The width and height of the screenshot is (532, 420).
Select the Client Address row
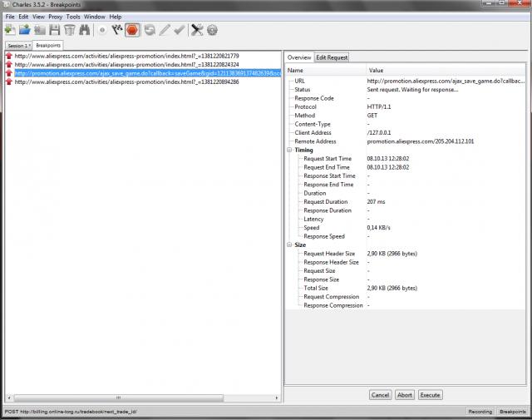406,133
